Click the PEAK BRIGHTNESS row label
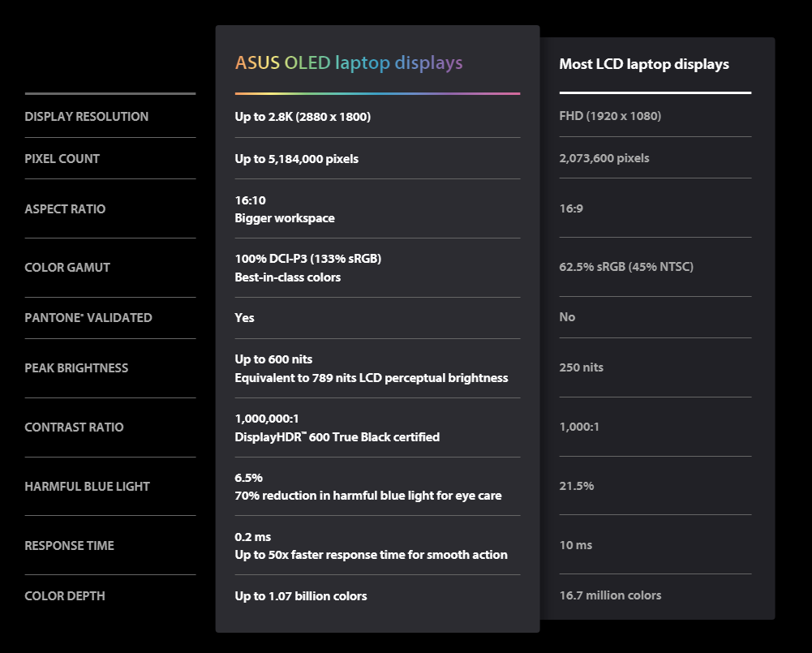This screenshot has height=653, width=812. 76,368
